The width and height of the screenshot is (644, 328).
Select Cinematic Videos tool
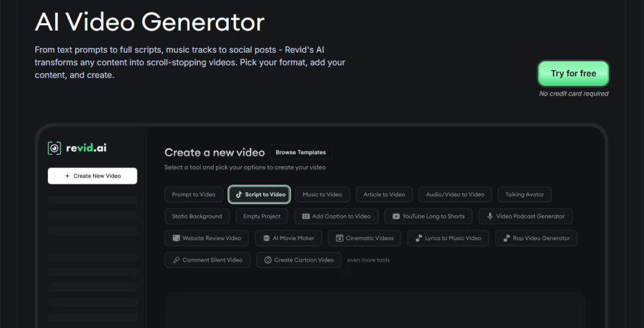(x=364, y=238)
